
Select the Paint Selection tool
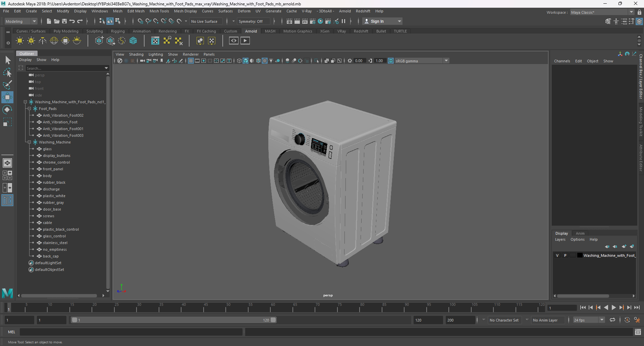[7, 84]
